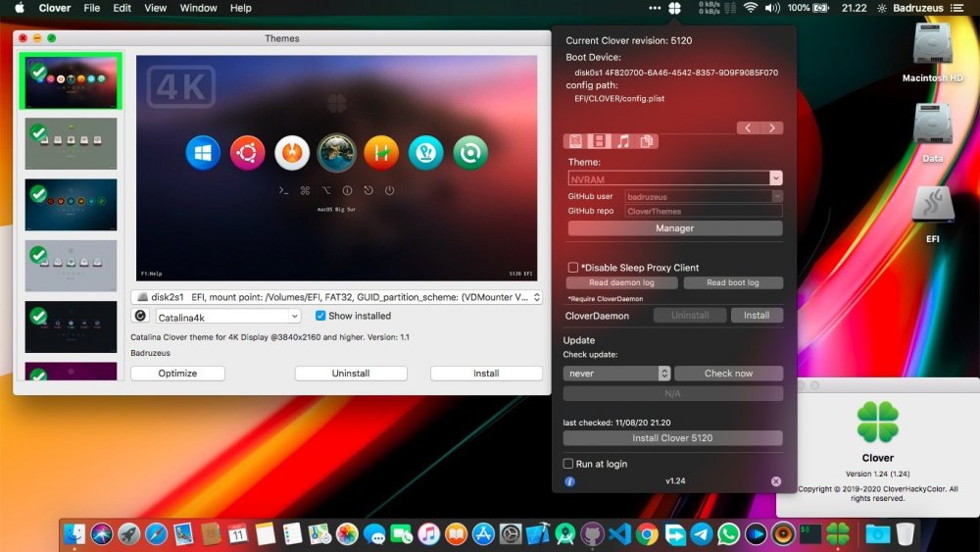Click the Optimize button

177,374
